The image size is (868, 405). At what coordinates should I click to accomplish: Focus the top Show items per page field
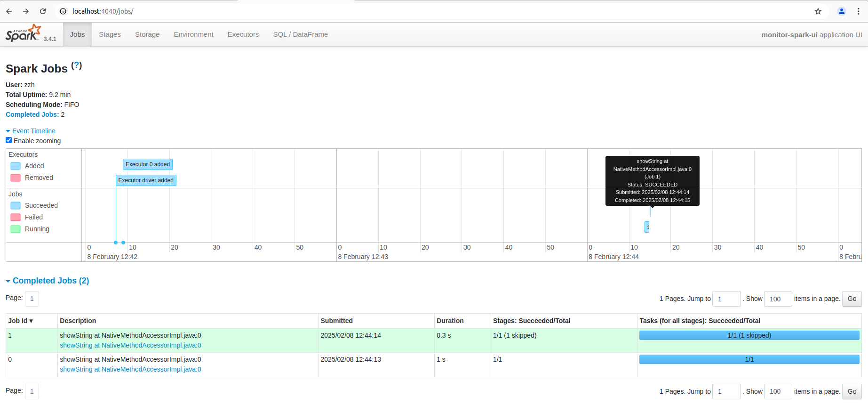[778, 299]
